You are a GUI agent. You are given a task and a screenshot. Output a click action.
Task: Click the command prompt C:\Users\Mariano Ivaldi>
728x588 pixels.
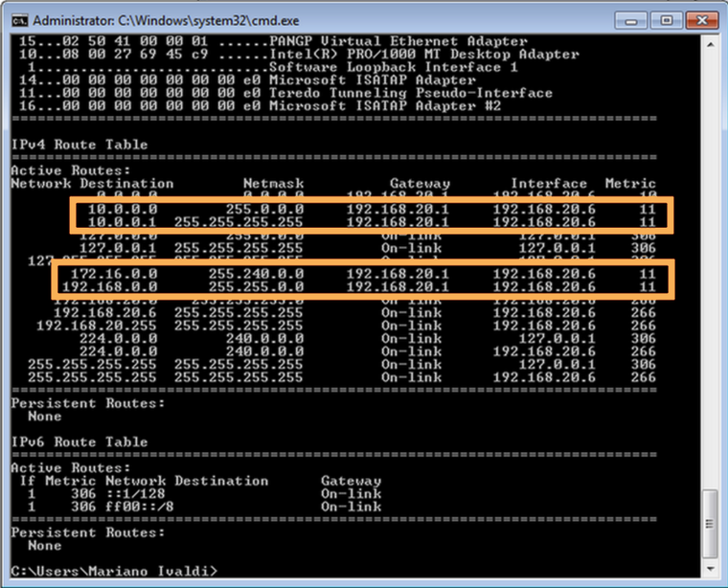click(x=114, y=572)
